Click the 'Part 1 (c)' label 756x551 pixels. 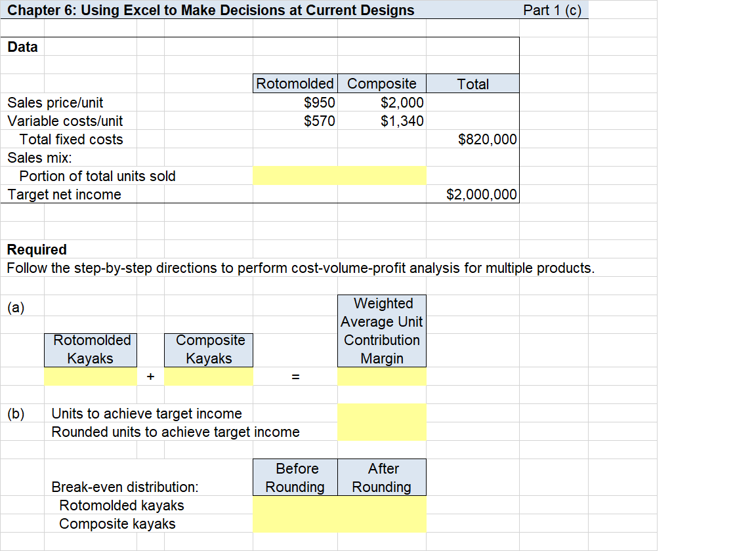pyautogui.click(x=553, y=10)
